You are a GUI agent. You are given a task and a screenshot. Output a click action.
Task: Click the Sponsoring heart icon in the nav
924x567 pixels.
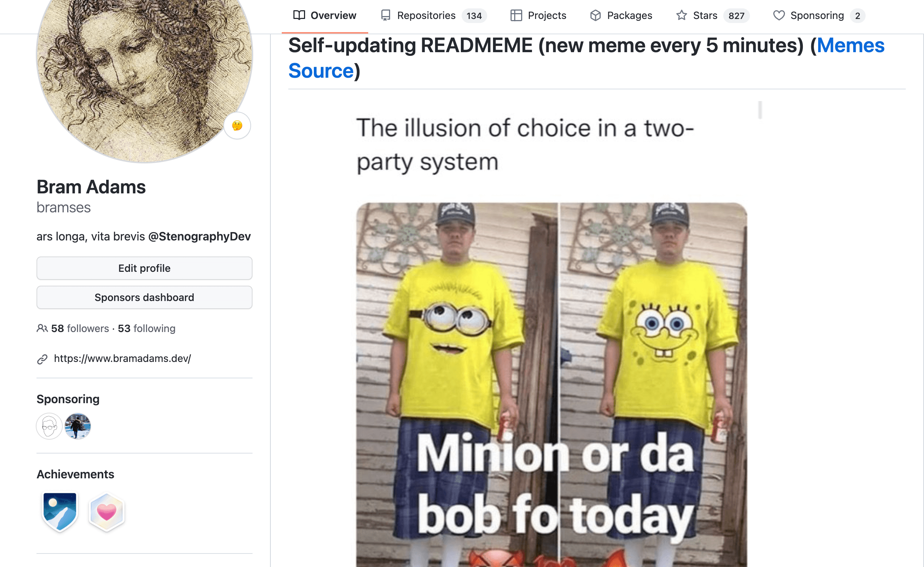coord(779,15)
